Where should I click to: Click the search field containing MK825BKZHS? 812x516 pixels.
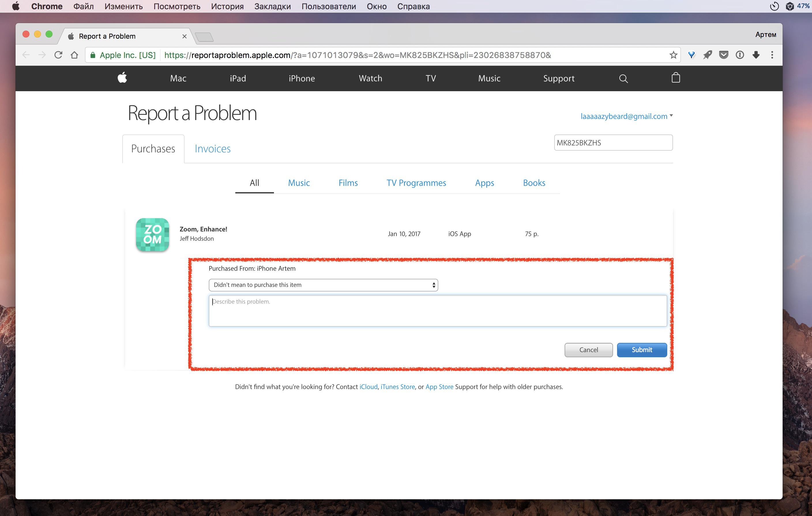(x=613, y=143)
